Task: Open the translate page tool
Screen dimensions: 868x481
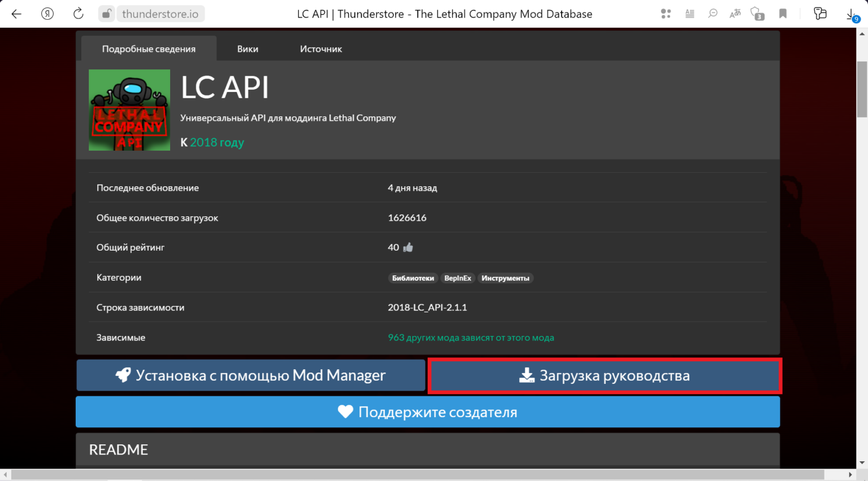Action: coord(736,14)
